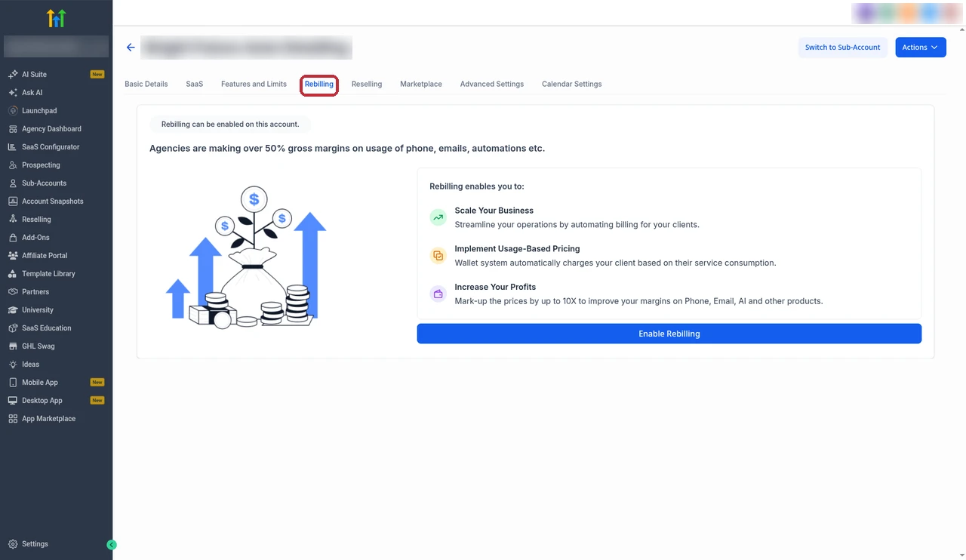This screenshot has height=560, width=966.
Task: Click the Implement Usage-Based Pricing heading
Action: click(x=517, y=249)
